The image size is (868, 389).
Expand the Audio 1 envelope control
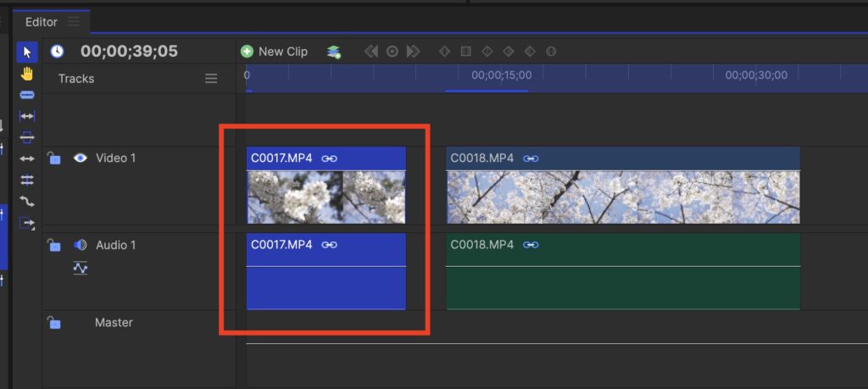coord(81,268)
